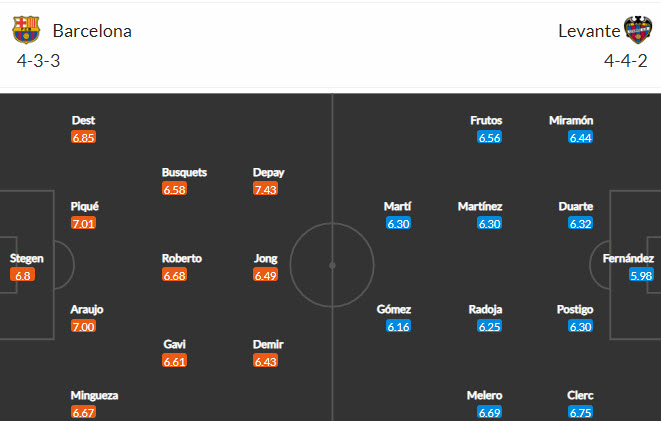
Task: Click Mingueza's 6.67 rating badge
Action: click(x=84, y=412)
